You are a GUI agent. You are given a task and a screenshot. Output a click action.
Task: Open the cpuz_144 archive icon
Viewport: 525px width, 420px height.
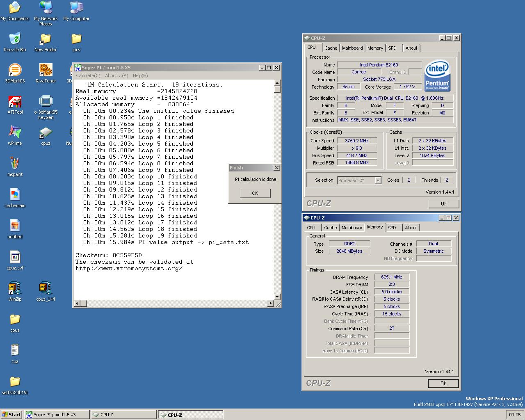(46, 292)
